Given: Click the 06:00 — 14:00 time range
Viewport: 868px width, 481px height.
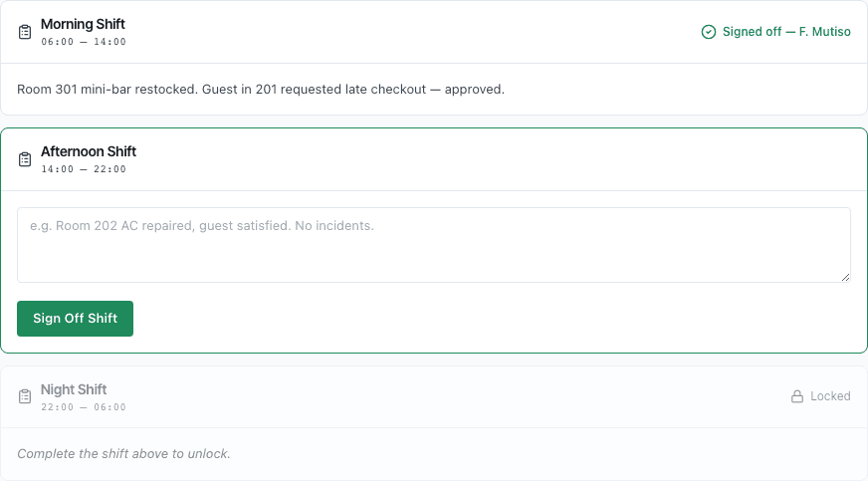Looking at the screenshot, I should (84, 42).
